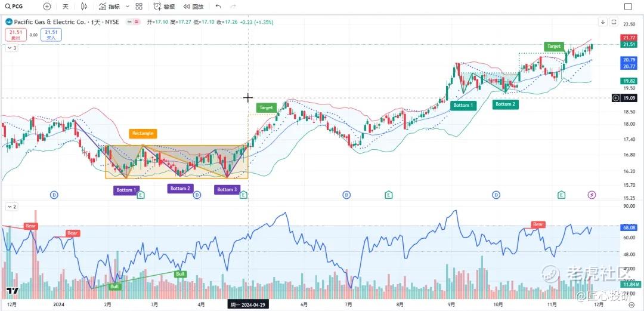The height and width of the screenshot is (311, 644).
Task: Collapse the main pane indicator legend (3)
Action: (11, 48)
